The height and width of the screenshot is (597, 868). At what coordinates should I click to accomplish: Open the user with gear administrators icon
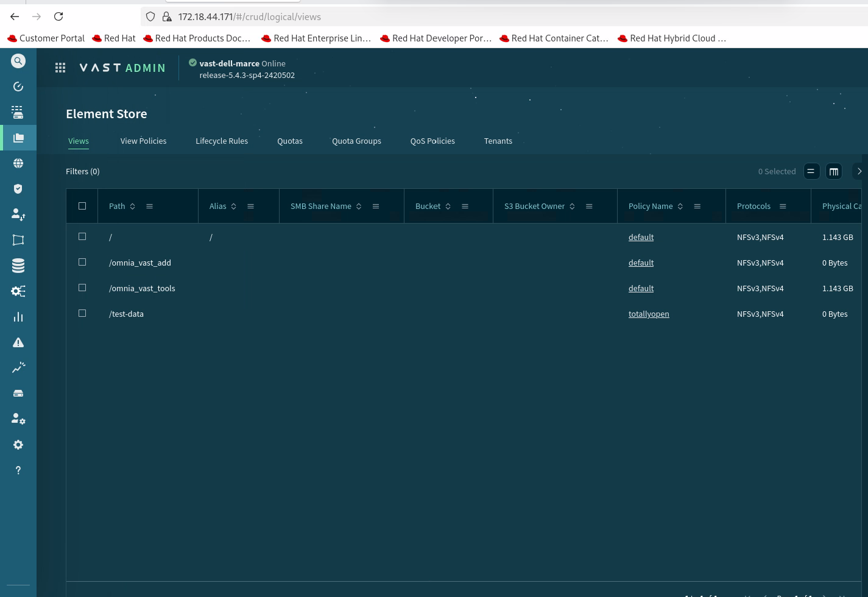coord(18,419)
